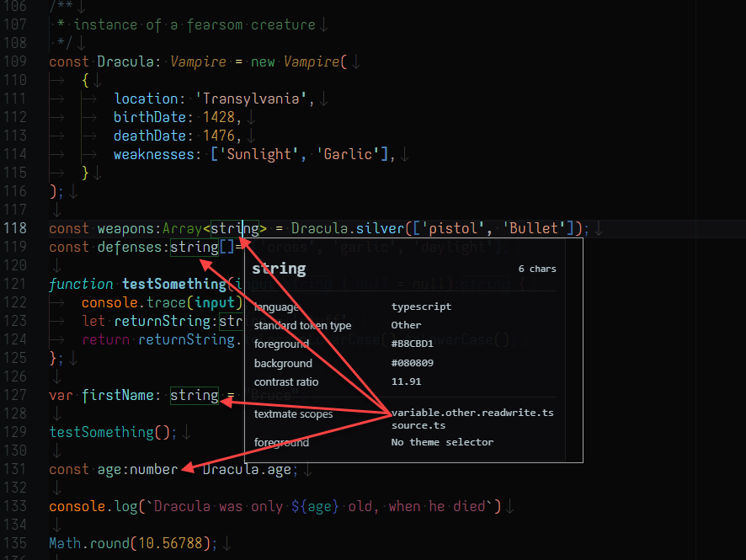Click 'number' type annotation on line 131

154,469
